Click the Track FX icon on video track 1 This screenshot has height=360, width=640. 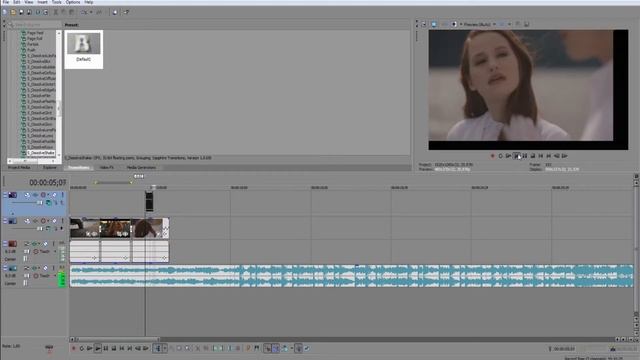click(x=36, y=195)
